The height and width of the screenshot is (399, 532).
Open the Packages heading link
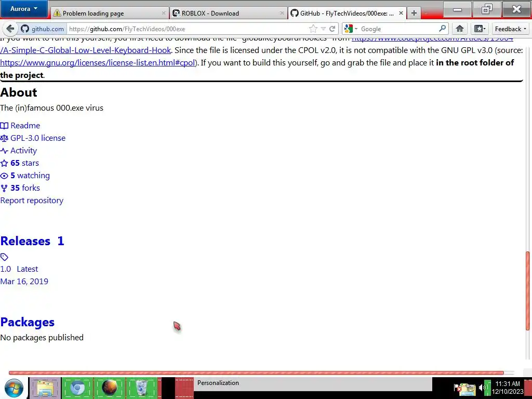coord(27,322)
